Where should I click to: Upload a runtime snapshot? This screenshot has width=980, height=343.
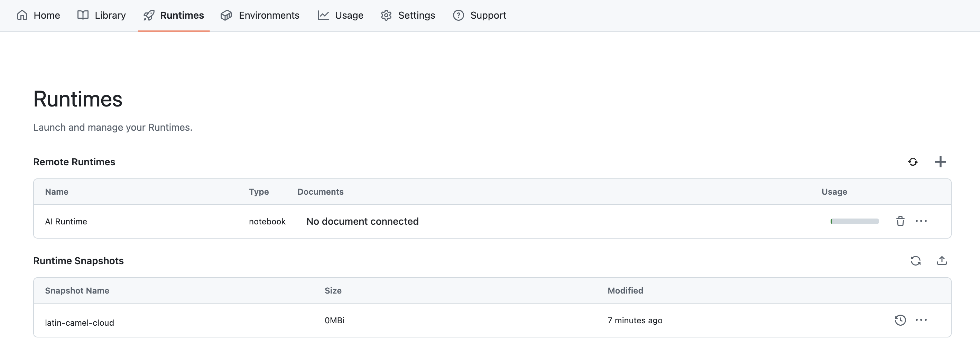pyautogui.click(x=942, y=261)
